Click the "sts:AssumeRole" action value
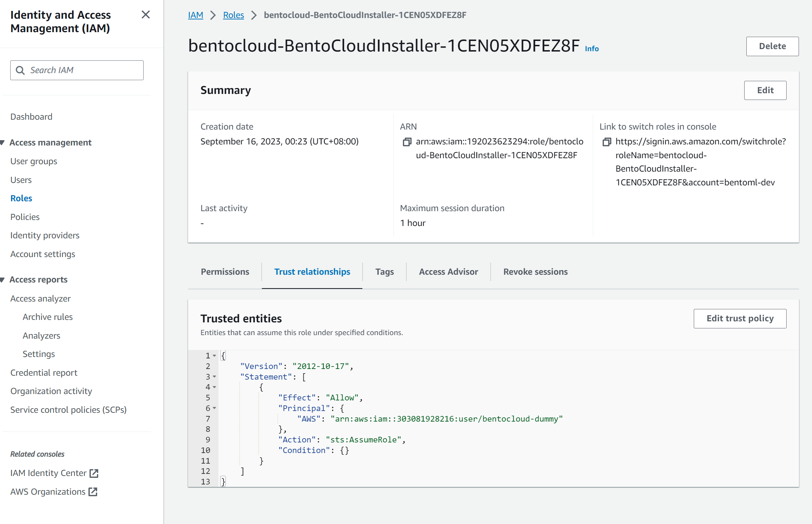Screen dimensions: 812x524 [x=363, y=440]
